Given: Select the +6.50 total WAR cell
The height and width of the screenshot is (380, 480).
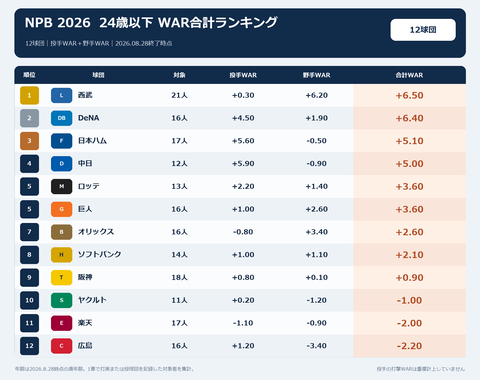Looking at the screenshot, I should coord(410,95).
